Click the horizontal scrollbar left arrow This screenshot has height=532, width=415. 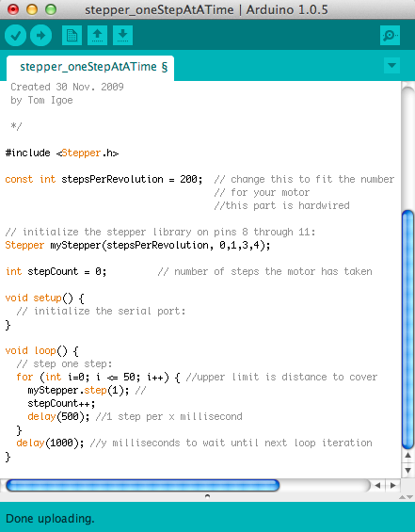point(377,486)
